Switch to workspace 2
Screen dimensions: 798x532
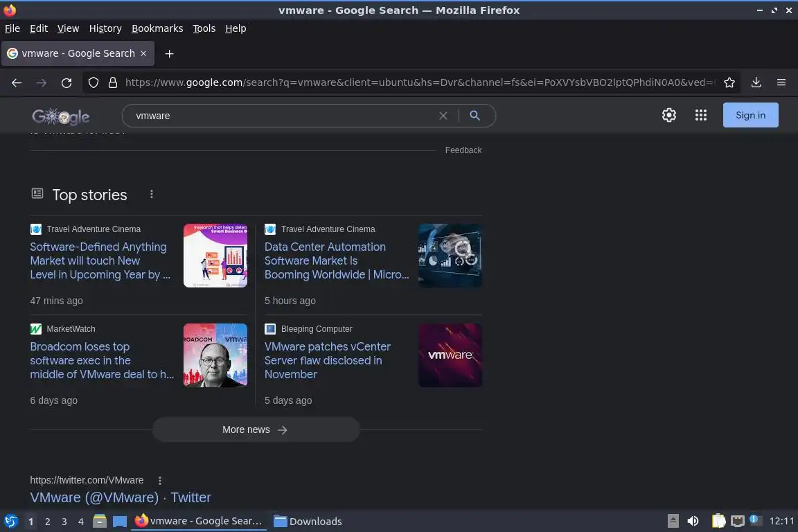tap(47, 522)
